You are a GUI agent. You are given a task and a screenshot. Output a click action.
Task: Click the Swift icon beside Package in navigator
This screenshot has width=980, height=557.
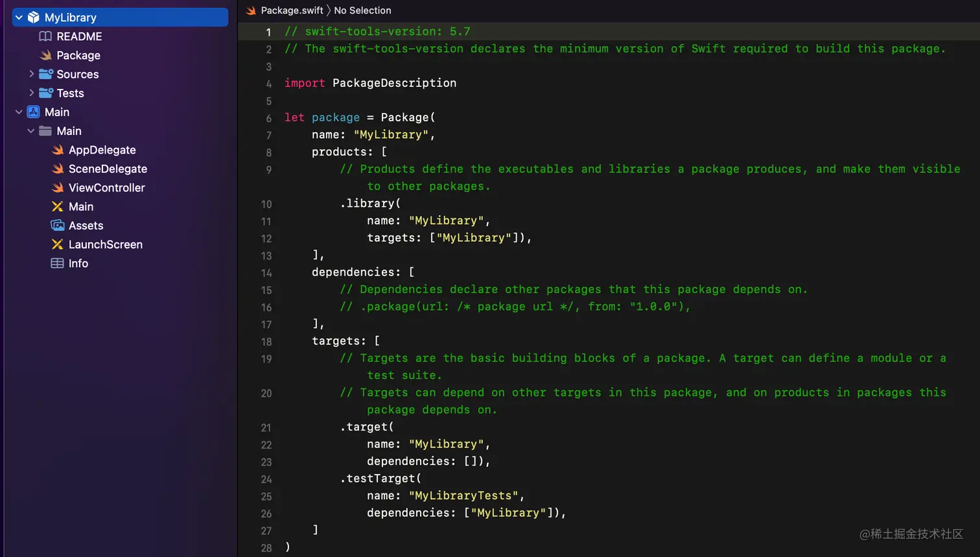pyautogui.click(x=45, y=55)
